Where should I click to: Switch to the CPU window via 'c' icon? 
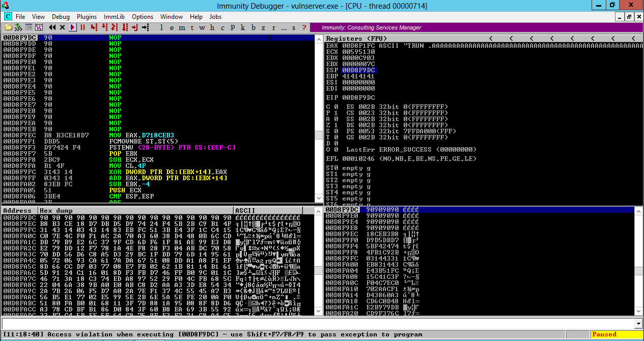click(x=222, y=27)
